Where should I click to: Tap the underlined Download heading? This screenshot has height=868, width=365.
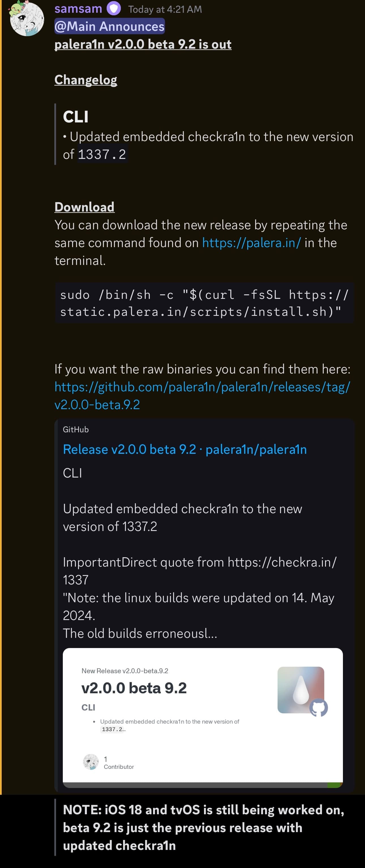[x=84, y=207]
